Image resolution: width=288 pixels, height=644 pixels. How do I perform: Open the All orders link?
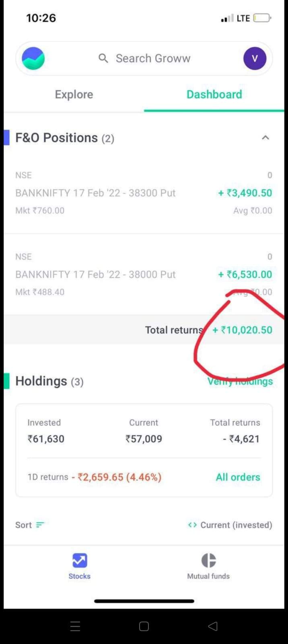pyautogui.click(x=238, y=477)
